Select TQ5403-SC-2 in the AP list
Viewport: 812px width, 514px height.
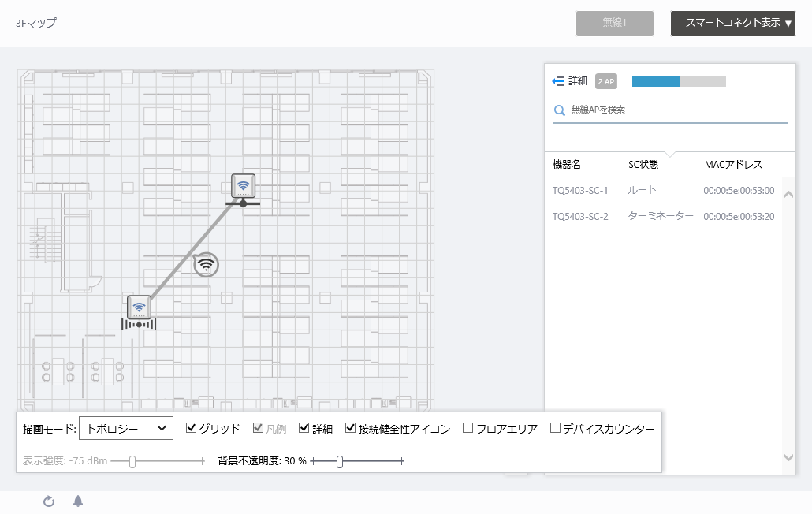click(x=580, y=216)
